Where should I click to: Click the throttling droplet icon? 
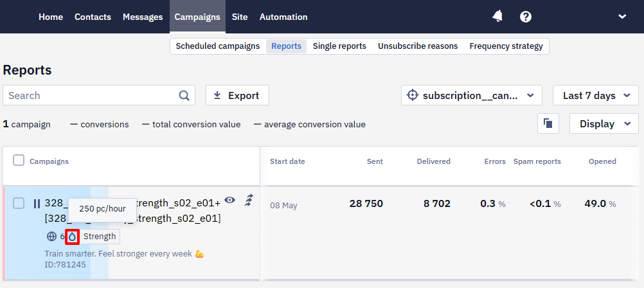pos(72,236)
